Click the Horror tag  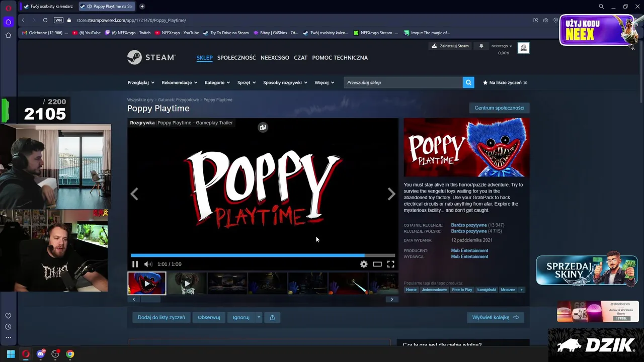pyautogui.click(x=411, y=290)
